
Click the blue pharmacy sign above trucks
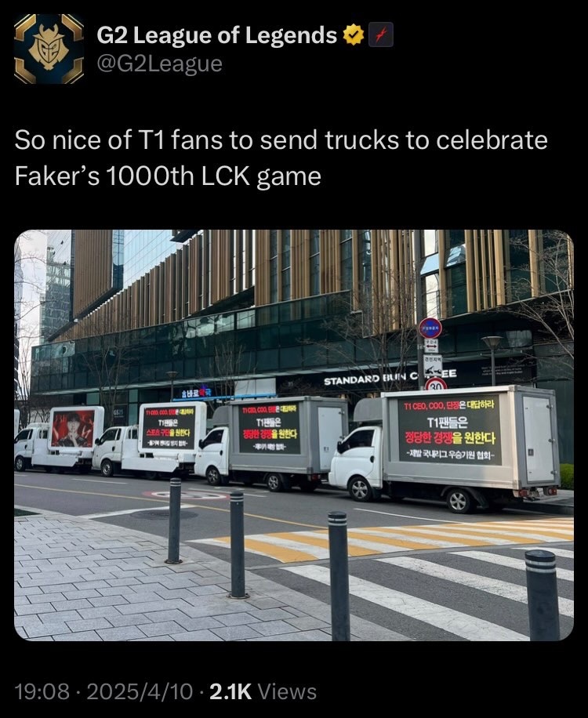[197, 393]
